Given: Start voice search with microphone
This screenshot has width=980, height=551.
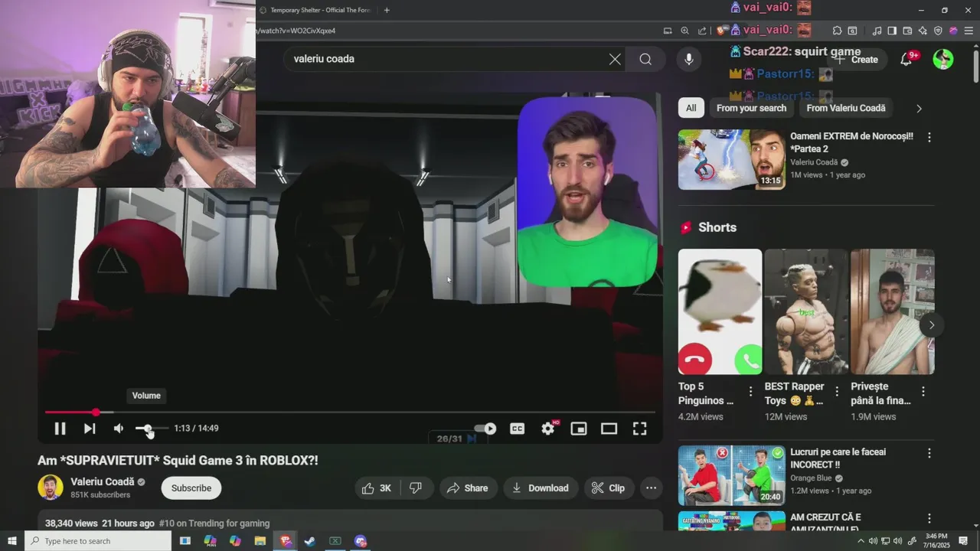Looking at the screenshot, I should (x=688, y=59).
